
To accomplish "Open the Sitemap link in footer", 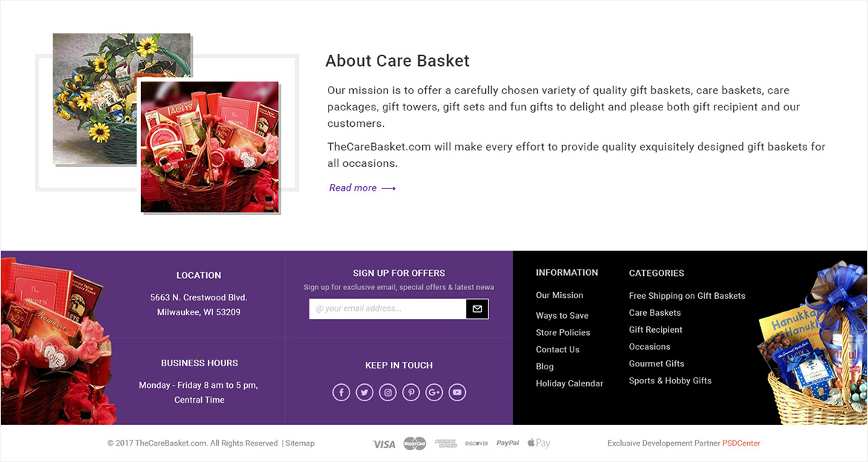I will tap(300, 443).
